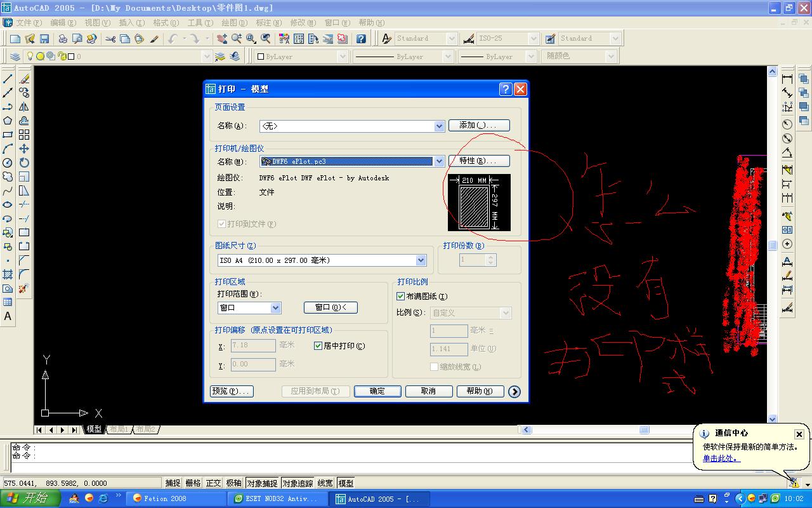Open the printer 名称 dropdown (DWF6 ePlot.pc3)
Image resolution: width=812 pixels, height=508 pixels.
pos(439,162)
